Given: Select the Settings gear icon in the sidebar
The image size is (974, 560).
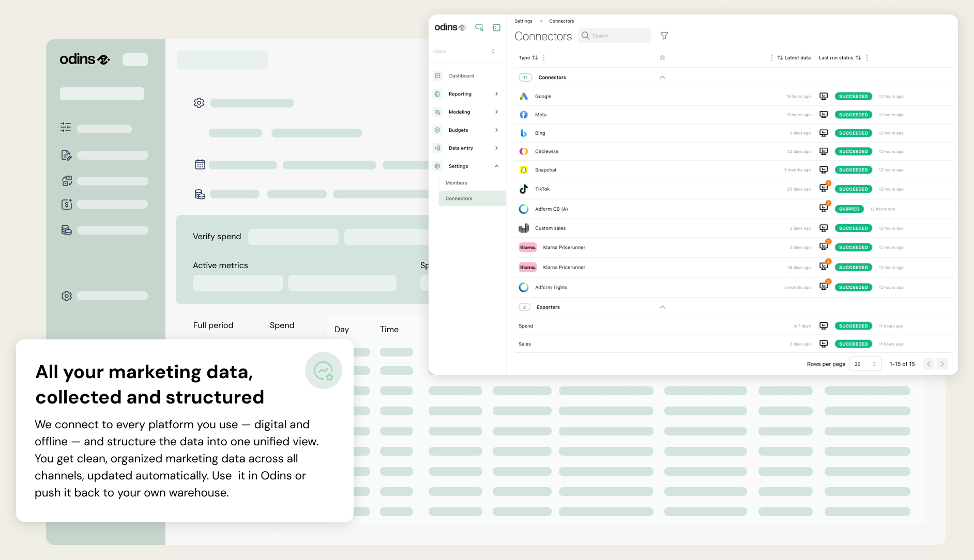Looking at the screenshot, I should point(438,166).
